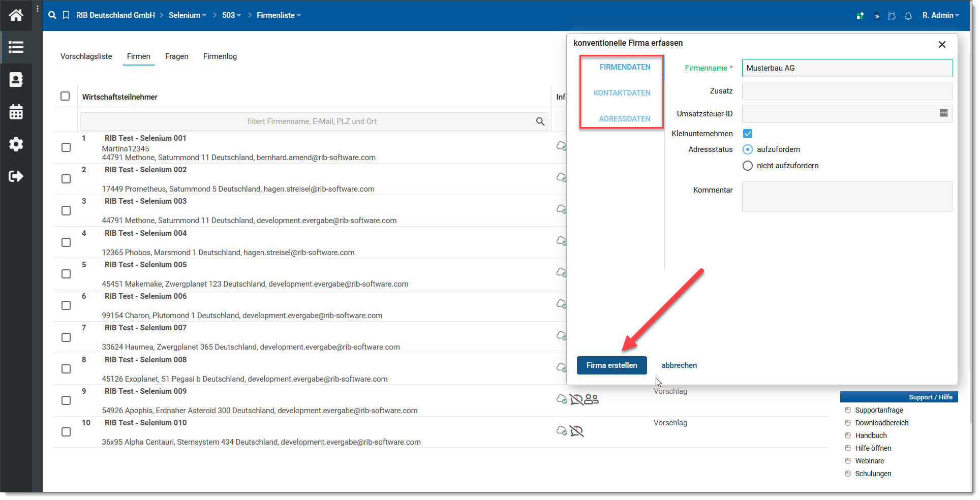This screenshot has height=500, width=980.
Task: Click the company filter search field
Action: coord(314,121)
